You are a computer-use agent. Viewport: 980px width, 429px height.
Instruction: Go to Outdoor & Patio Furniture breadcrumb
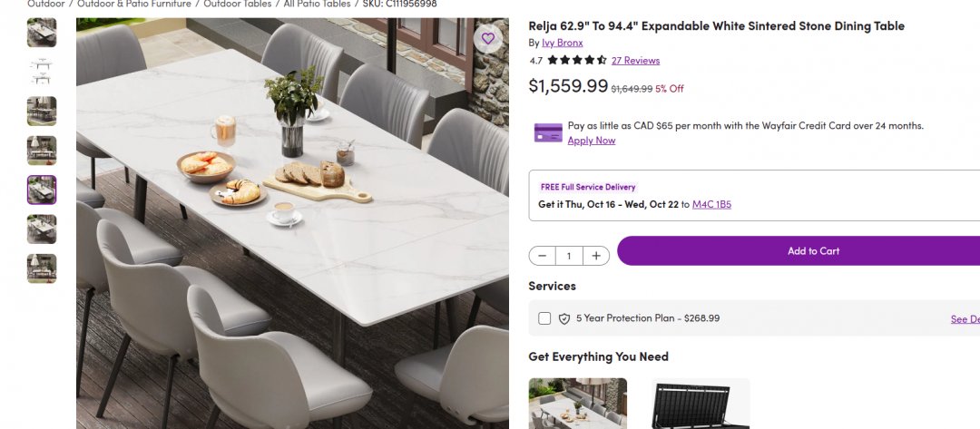pos(134,5)
